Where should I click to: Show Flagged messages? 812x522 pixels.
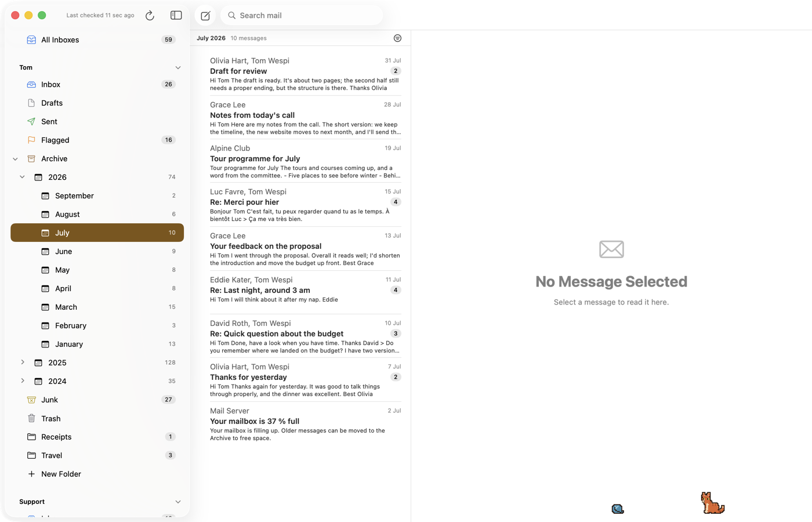pos(97,140)
